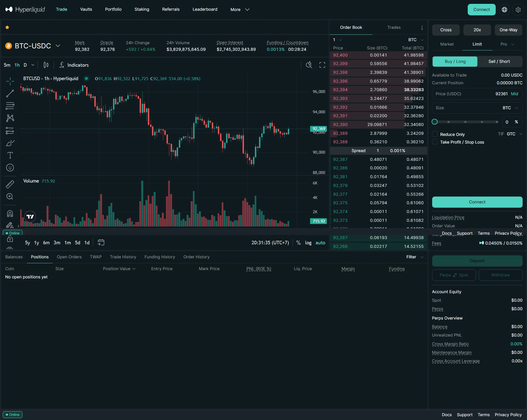The image size is (527, 420).
Task: Open the Leaderboard page
Action: [205, 9]
